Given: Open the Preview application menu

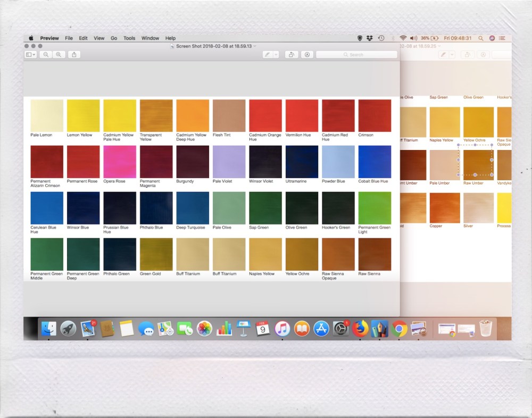Looking at the screenshot, I should click(x=49, y=38).
